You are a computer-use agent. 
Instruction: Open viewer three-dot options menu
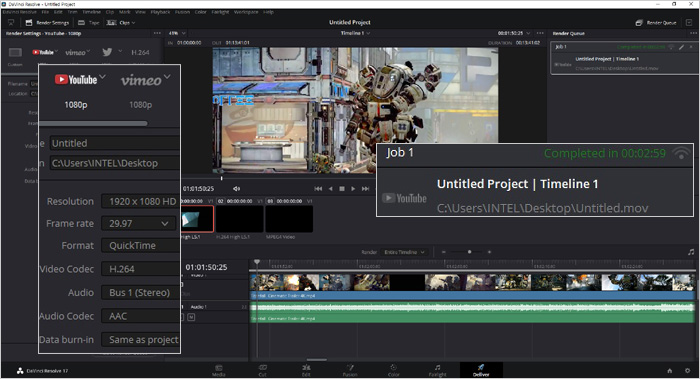point(540,33)
